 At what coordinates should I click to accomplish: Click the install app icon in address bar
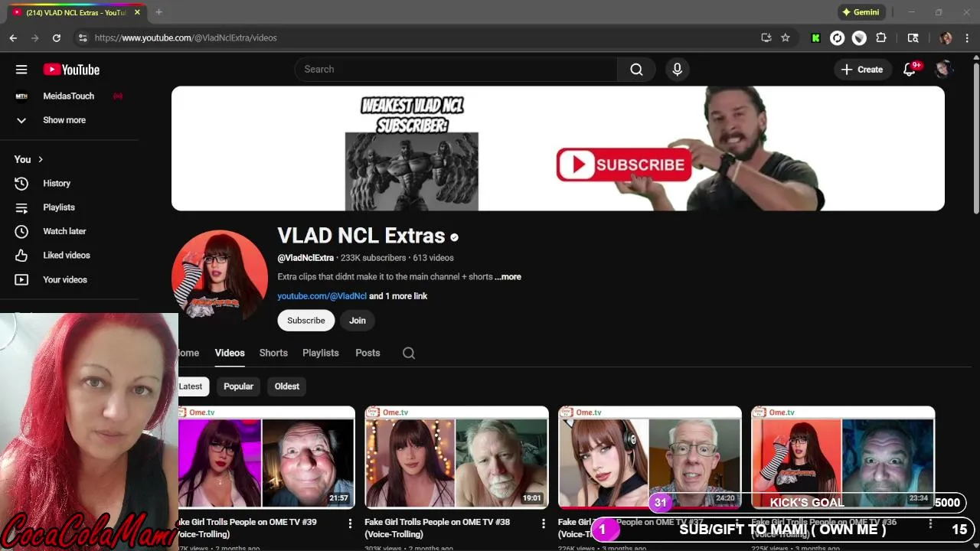[x=766, y=37]
